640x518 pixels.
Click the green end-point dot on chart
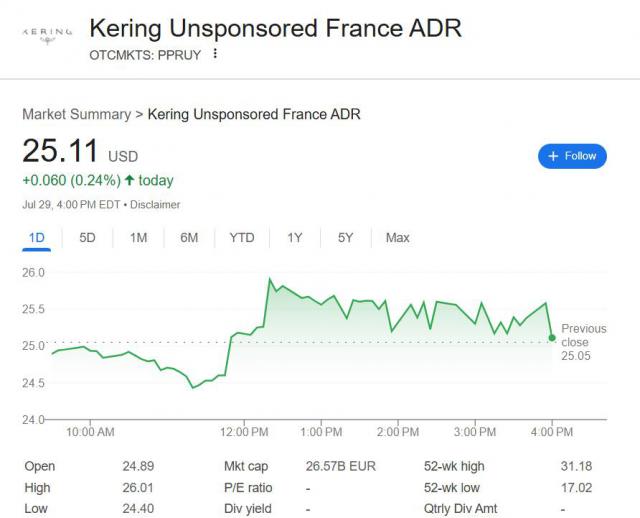[552, 338]
